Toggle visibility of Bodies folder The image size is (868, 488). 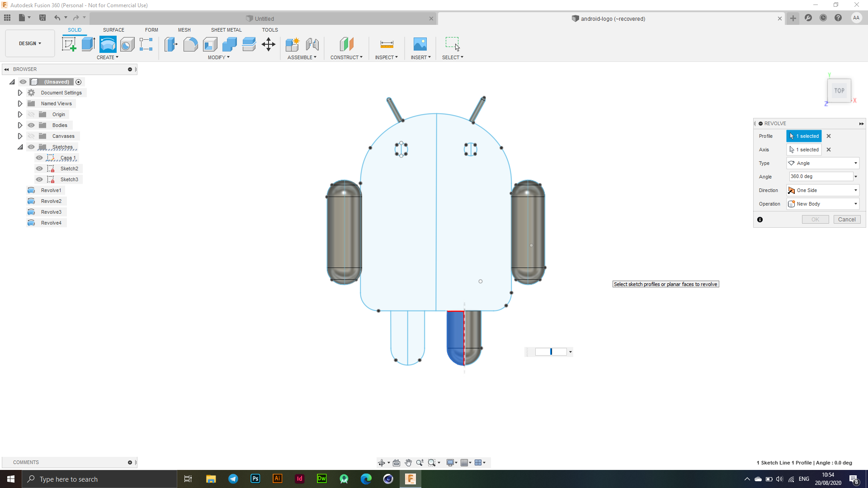tap(31, 125)
